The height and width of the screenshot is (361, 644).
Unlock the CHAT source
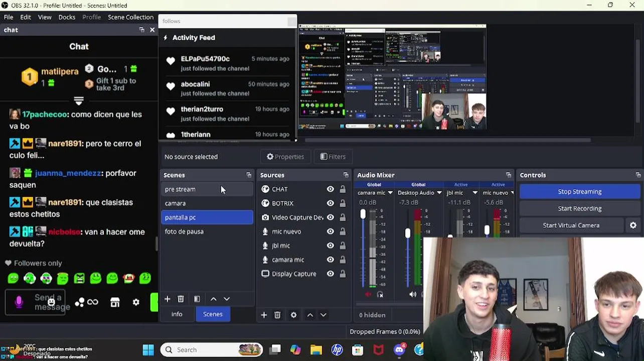(343, 189)
